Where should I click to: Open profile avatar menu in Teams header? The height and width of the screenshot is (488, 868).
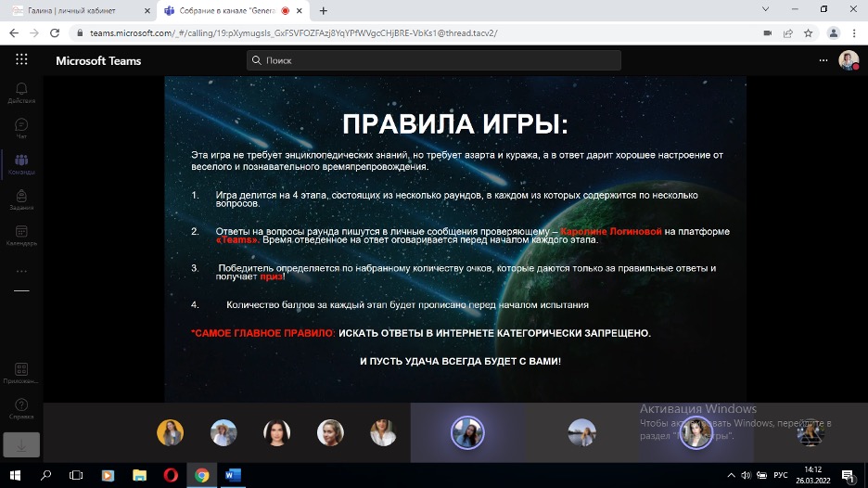[848, 60]
